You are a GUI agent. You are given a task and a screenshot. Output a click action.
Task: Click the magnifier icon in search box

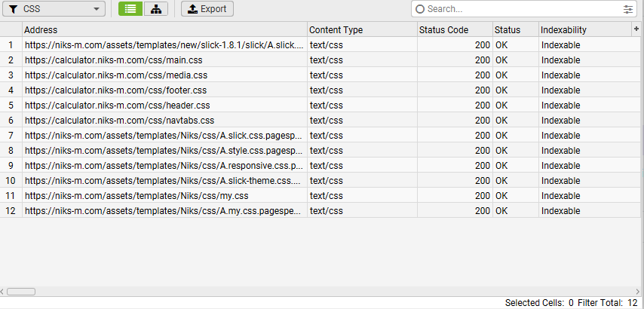point(420,9)
